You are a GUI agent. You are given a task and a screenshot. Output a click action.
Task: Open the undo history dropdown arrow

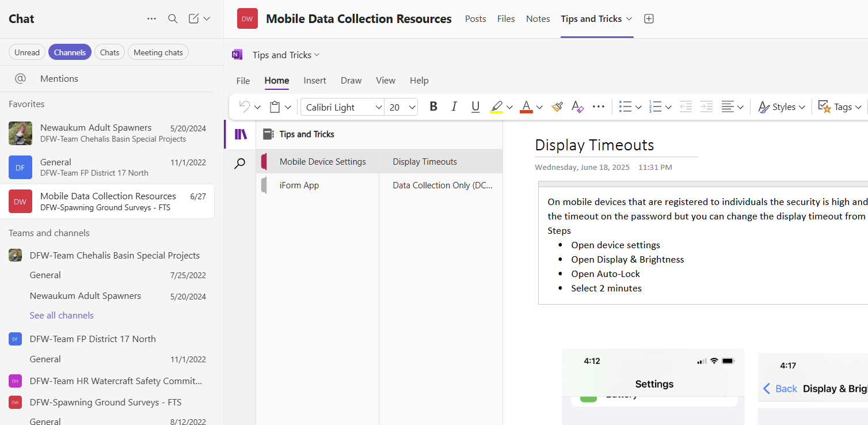pos(257,107)
